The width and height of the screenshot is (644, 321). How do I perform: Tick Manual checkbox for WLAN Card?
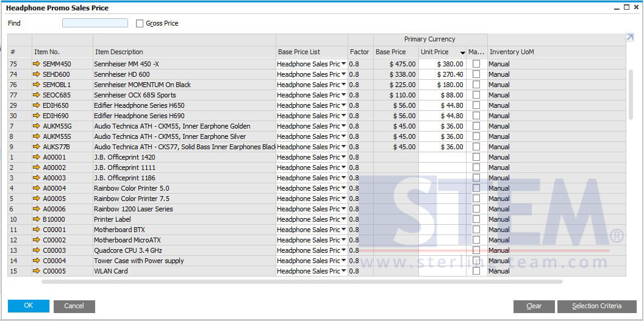[476, 271]
